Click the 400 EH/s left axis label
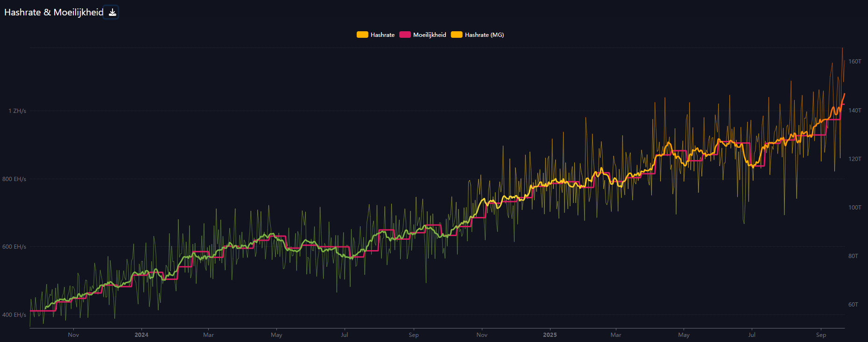This screenshot has width=868, height=342. click(14, 315)
